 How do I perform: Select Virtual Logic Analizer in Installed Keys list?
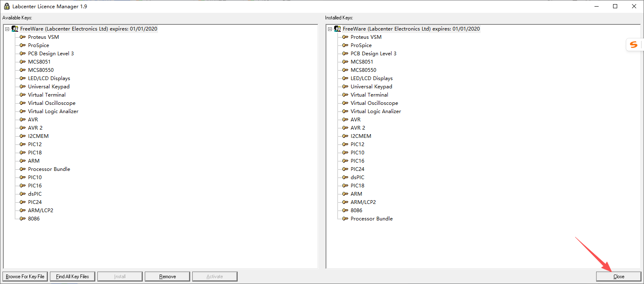tap(376, 111)
